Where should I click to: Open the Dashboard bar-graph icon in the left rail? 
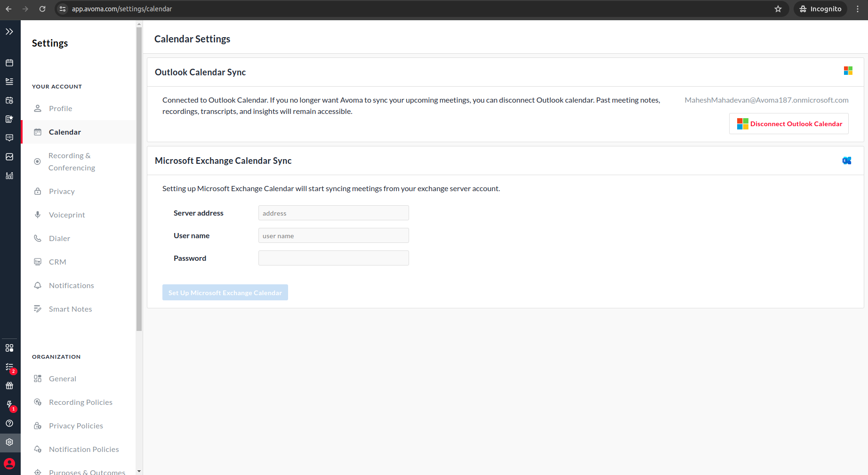tap(9, 176)
